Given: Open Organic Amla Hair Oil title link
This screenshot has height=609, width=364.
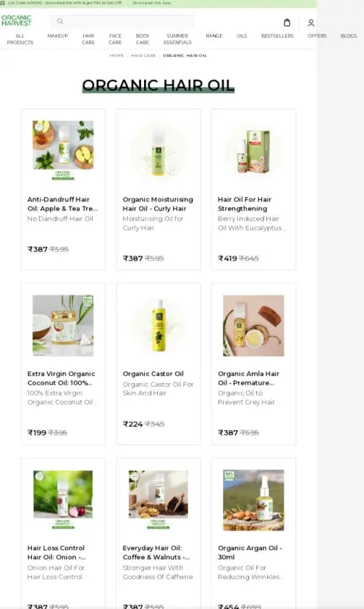Looking at the screenshot, I should 248,378.
